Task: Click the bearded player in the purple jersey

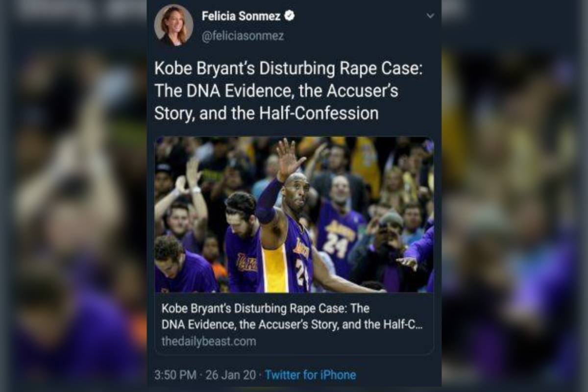Action: pyautogui.click(x=241, y=235)
